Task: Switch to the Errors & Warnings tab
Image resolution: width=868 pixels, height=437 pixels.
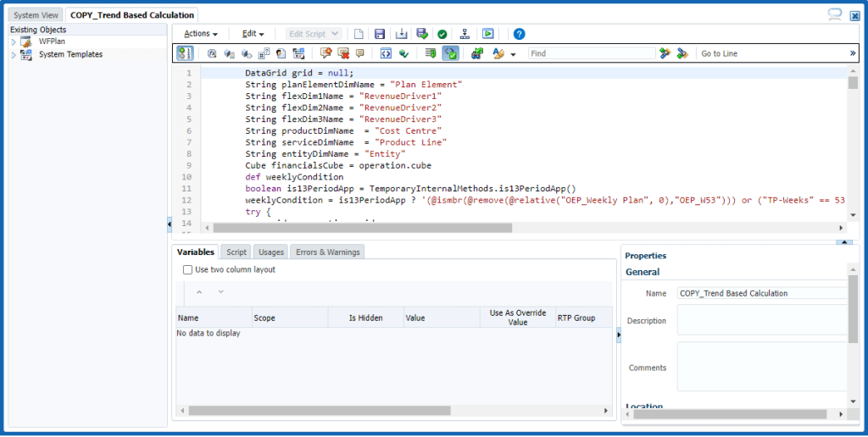Action: (x=327, y=252)
